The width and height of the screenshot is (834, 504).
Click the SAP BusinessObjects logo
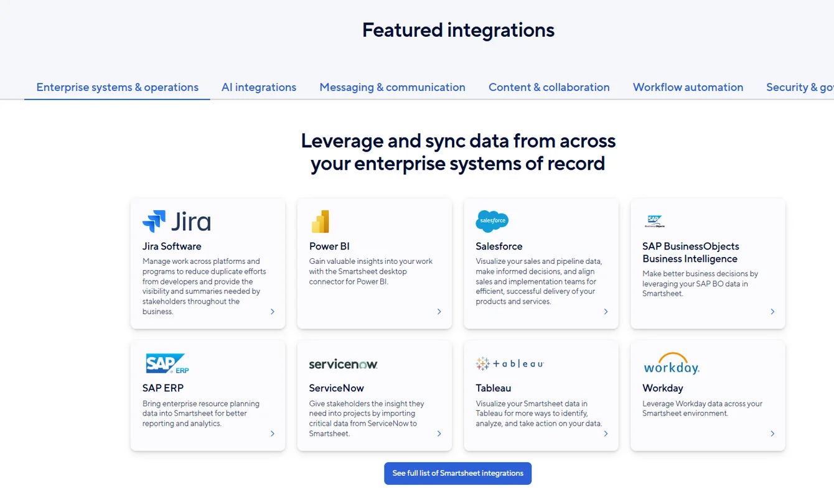tap(654, 222)
